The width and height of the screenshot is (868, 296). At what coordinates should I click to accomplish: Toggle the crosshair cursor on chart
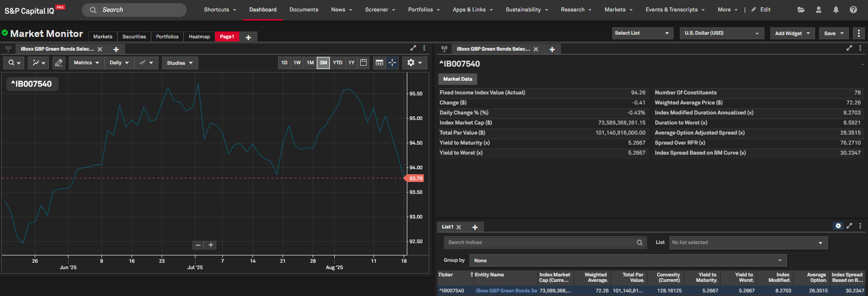click(x=392, y=63)
